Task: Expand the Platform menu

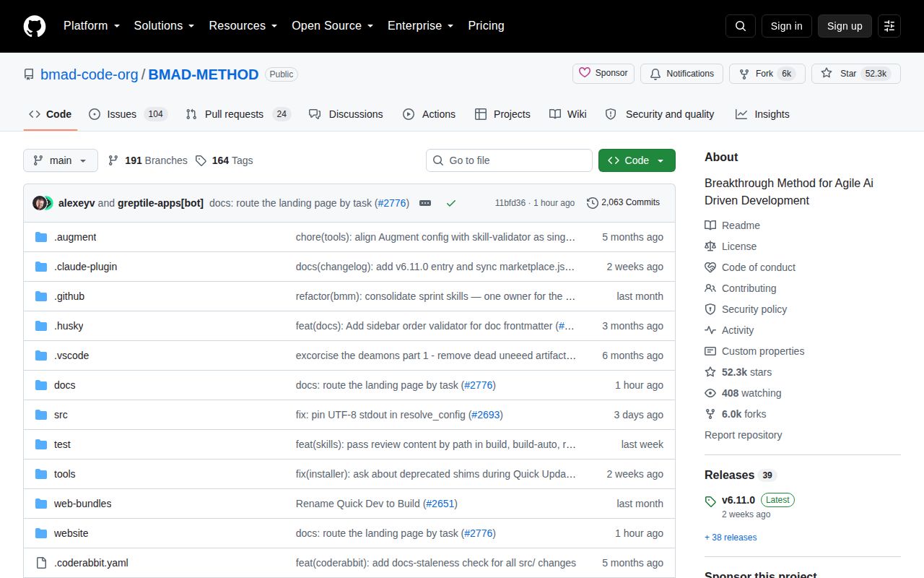Action: coord(91,26)
